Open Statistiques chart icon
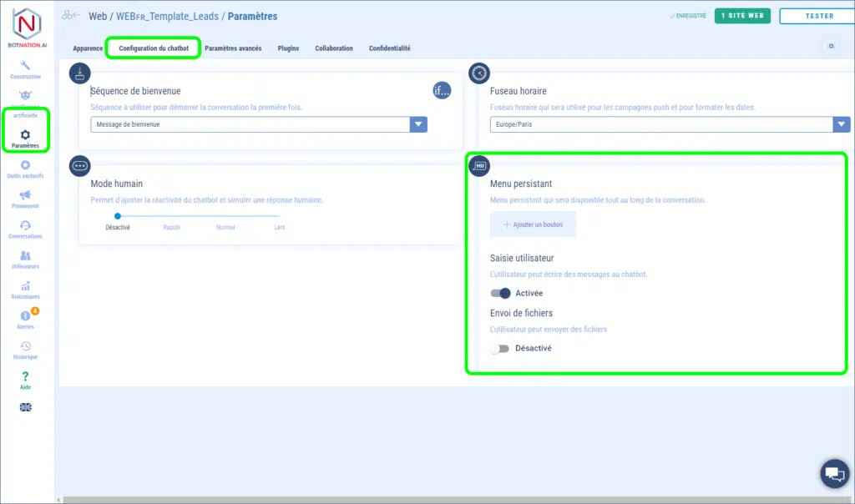The width and height of the screenshot is (855, 504). tap(25, 286)
